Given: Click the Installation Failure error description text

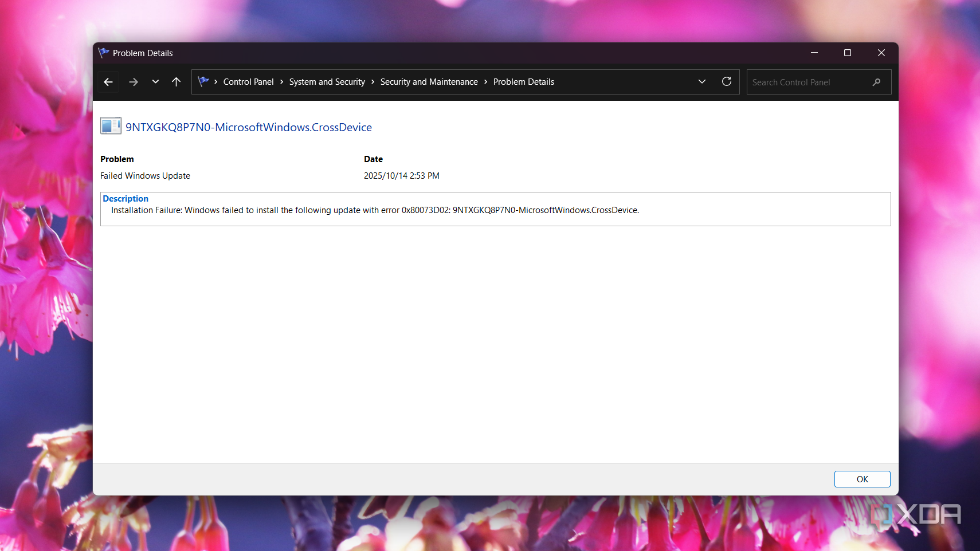Looking at the screenshot, I should (x=375, y=210).
